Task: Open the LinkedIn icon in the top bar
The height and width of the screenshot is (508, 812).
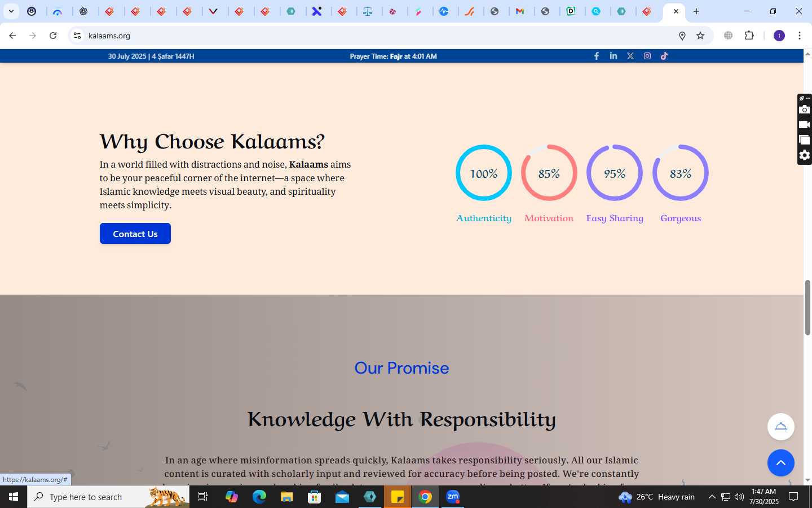Action: 614,56
